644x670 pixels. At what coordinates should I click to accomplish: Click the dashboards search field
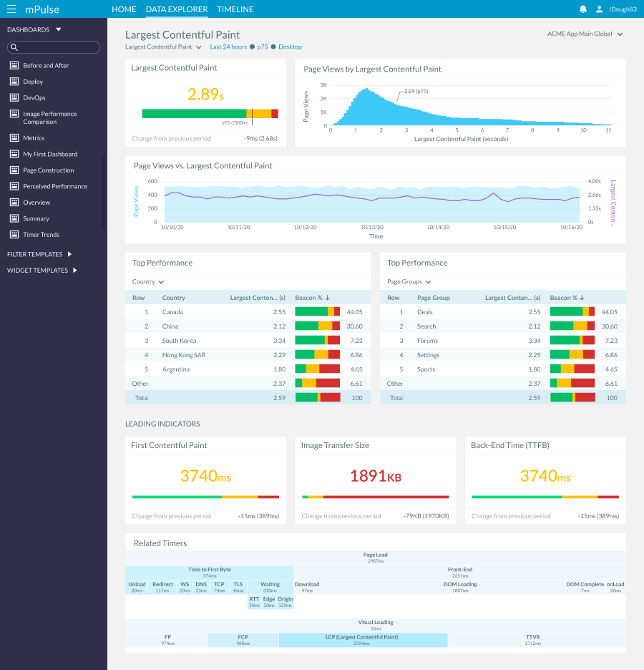(x=53, y=47)
